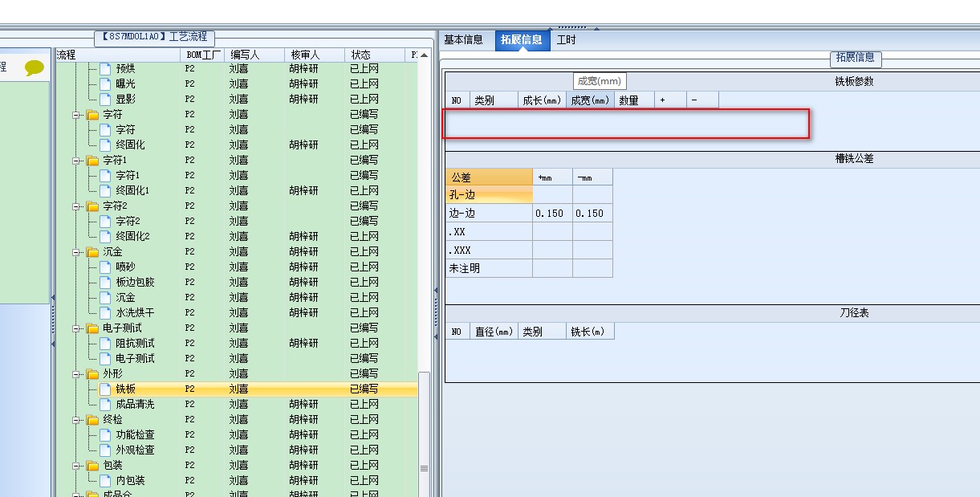Screen dimensions: 980x497
Task: Select the 孔-边 tolerance row label
Action: [x=489, y=195]
